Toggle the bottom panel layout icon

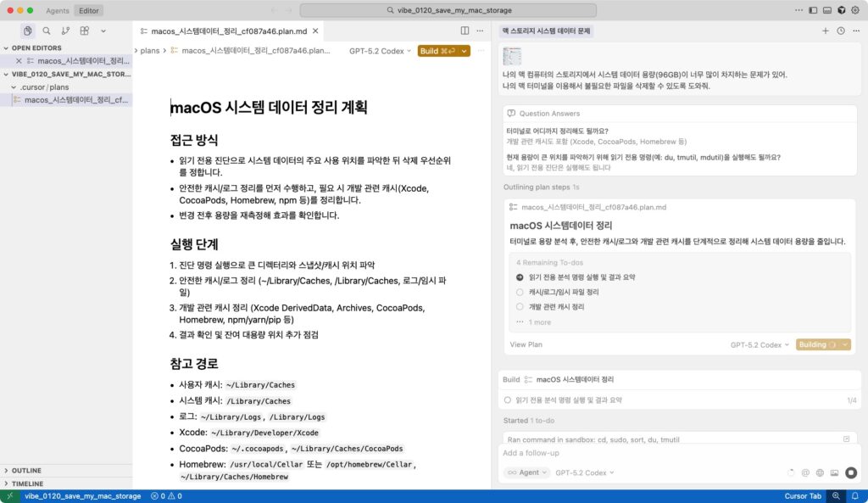point(827,10)
